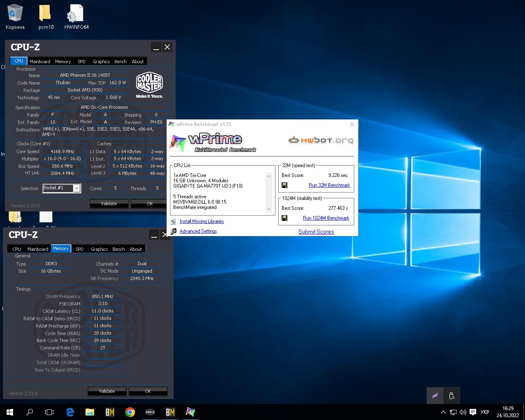
Task: Click the 32M best score 9,226 sec
Action: pyautogui.click(x=338, y=175)
